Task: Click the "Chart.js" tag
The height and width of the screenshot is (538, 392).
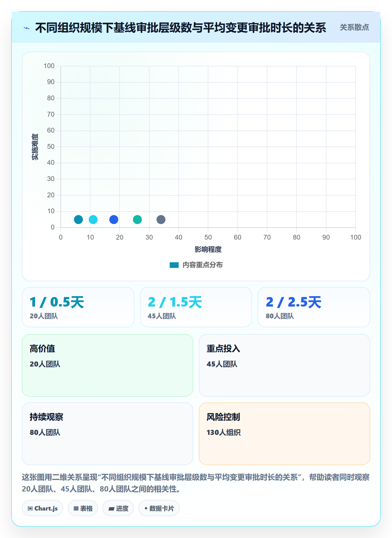Action: coord(43,508)
